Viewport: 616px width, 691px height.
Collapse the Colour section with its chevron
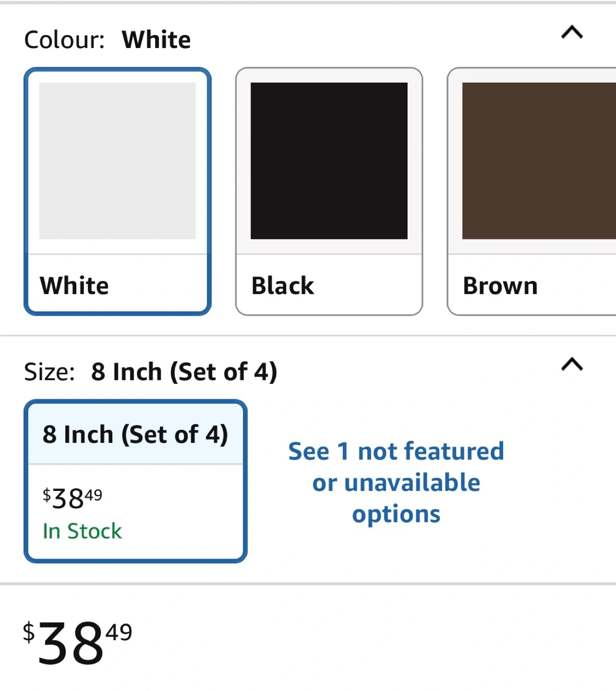click(572, 33)
